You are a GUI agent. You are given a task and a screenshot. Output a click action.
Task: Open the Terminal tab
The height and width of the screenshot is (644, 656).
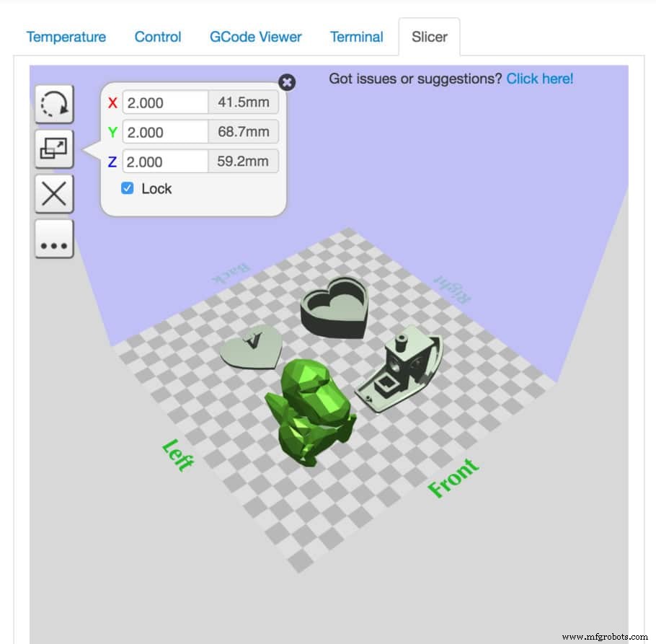pos(356,37)
